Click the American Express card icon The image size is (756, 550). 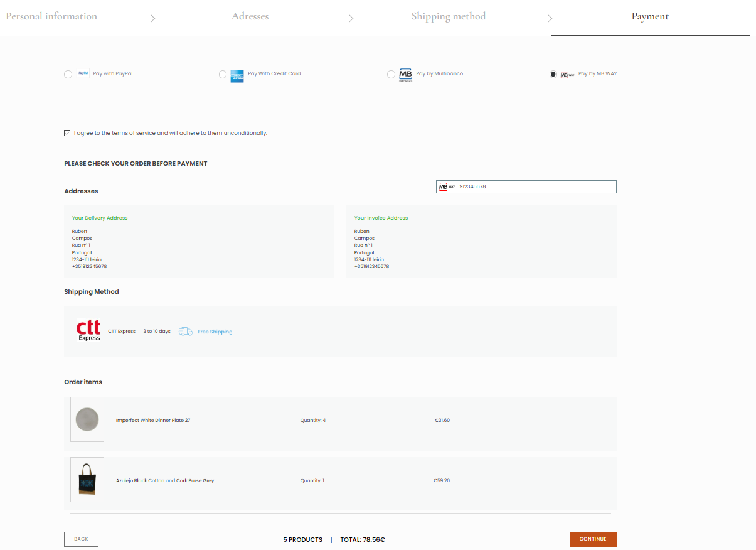[x=237, y=76]
